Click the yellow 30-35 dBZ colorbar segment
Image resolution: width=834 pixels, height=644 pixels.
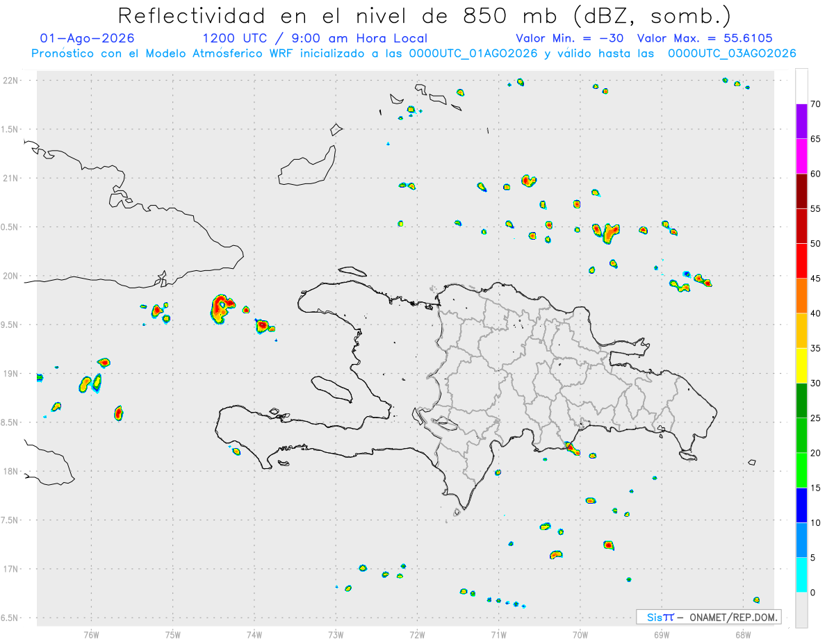[x=801, y=365]
